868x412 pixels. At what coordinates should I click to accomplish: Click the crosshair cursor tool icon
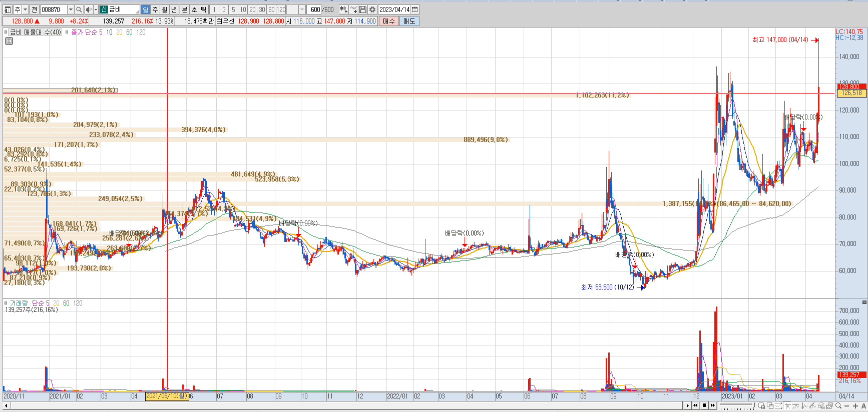(x=788, y=405)
